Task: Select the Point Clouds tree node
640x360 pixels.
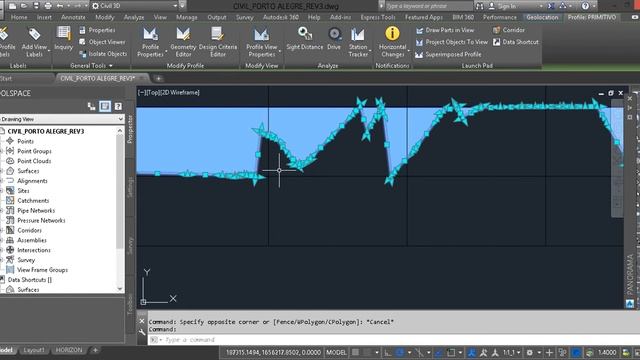Action: point(34,161)
